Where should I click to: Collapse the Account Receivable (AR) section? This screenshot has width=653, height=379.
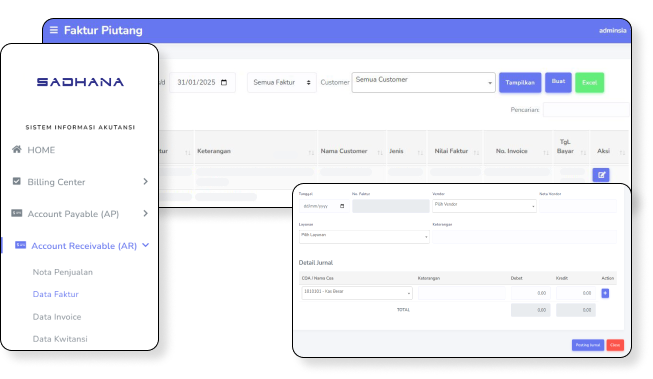[145, 245]
